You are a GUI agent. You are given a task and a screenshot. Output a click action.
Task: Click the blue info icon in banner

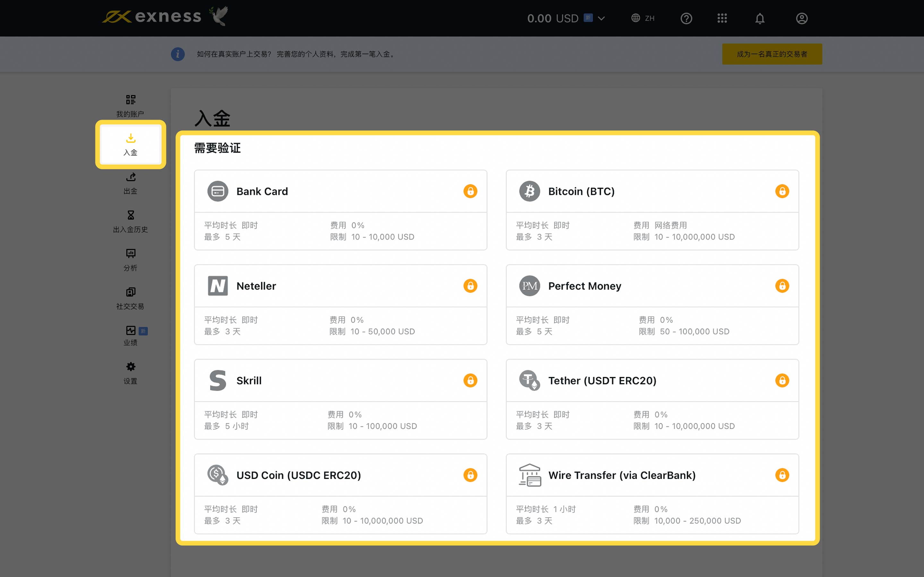(177, 54)
